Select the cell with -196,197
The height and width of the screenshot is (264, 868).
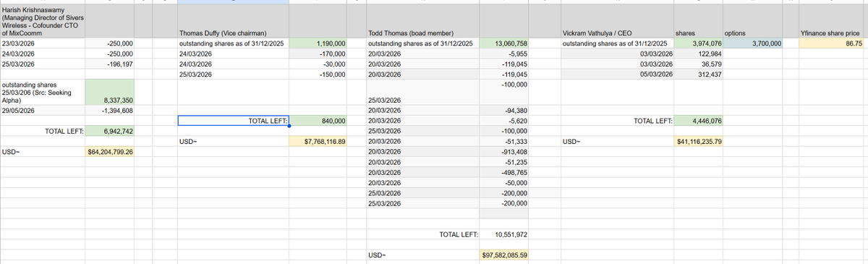pos(109,64)
